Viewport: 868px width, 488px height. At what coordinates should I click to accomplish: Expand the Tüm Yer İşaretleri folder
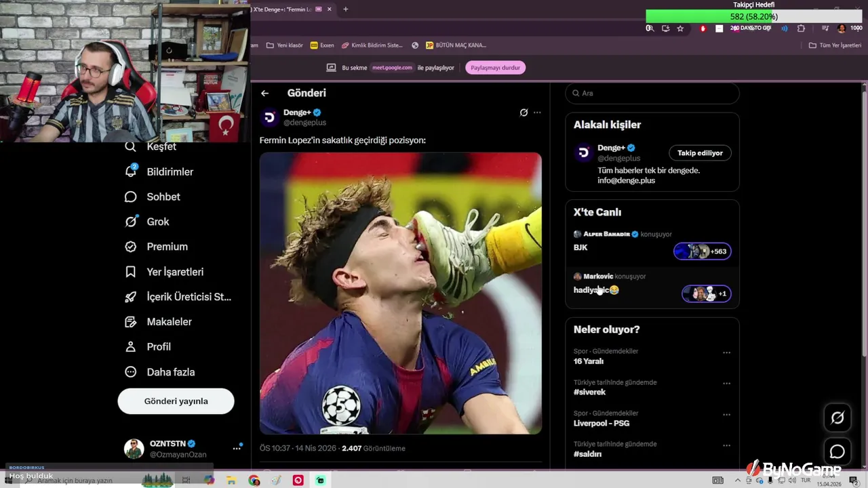835,45
